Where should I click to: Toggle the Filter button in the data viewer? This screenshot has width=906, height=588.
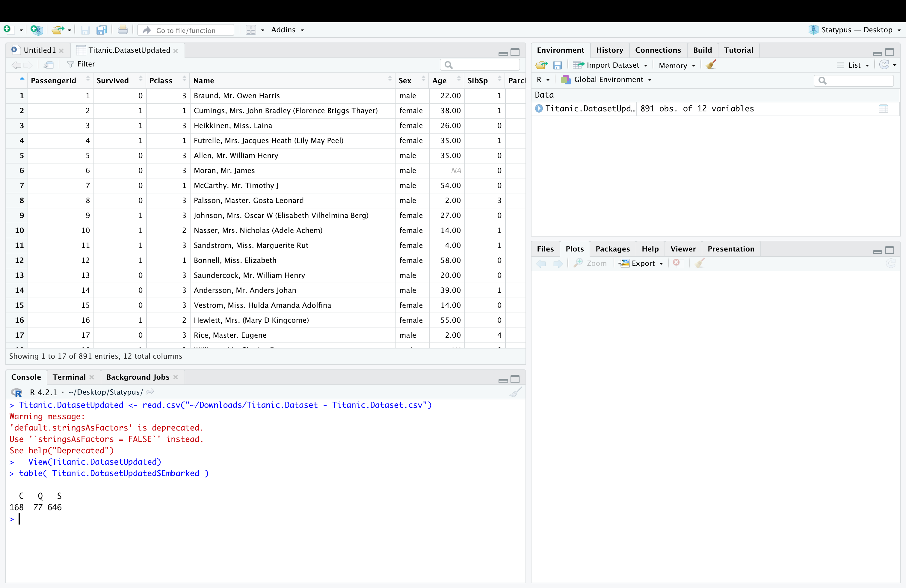coord(81,64)
